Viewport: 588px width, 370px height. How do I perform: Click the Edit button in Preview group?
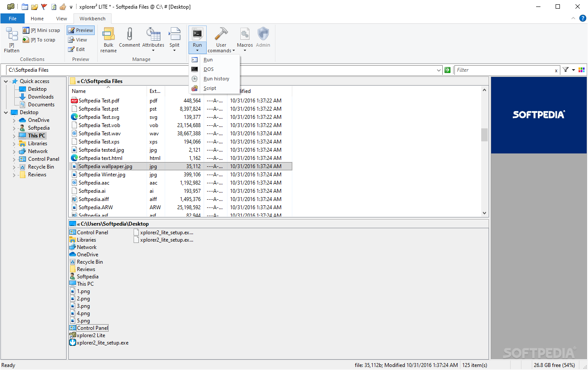77,49
